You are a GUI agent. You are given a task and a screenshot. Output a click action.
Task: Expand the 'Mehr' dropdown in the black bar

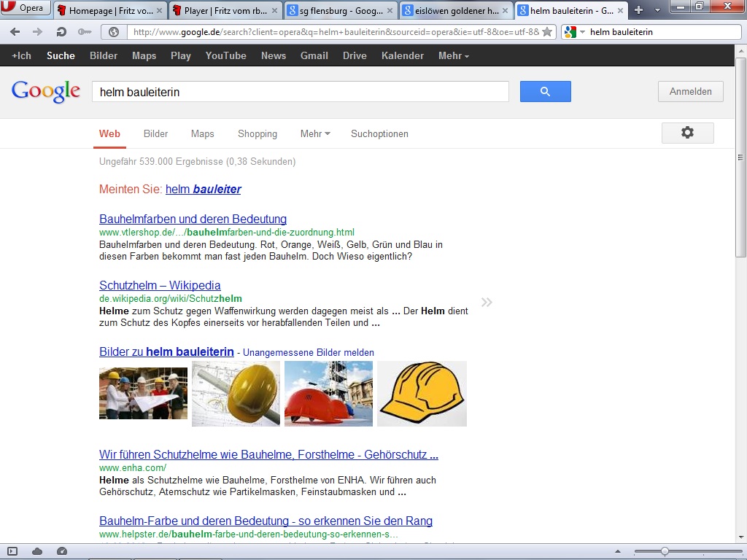[x=454, y=55]
